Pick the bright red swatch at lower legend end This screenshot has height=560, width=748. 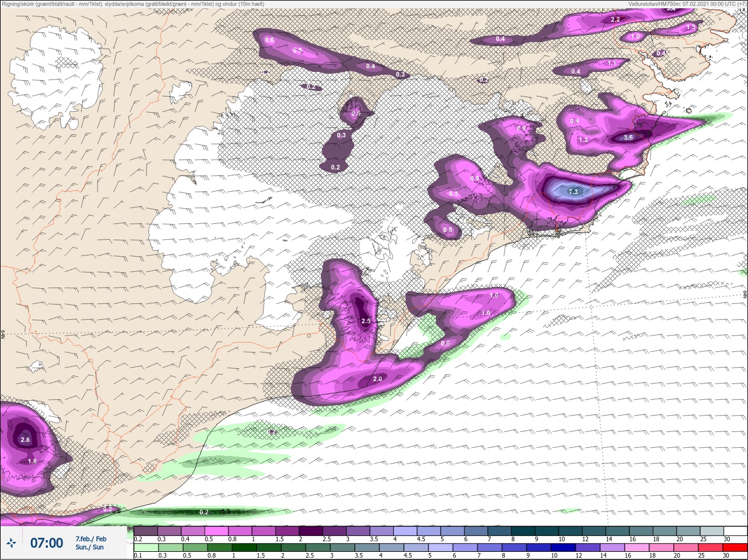[735, 548]
